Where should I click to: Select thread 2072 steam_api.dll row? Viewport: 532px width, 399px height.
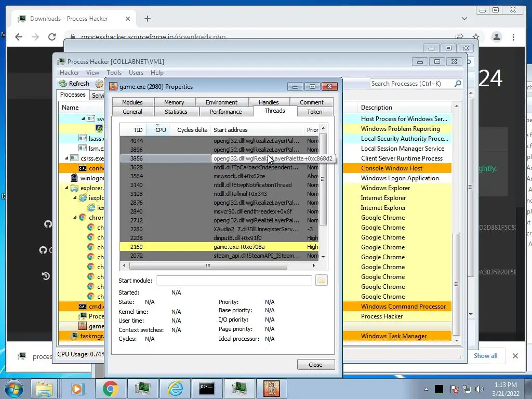click(x=219, y=256)
